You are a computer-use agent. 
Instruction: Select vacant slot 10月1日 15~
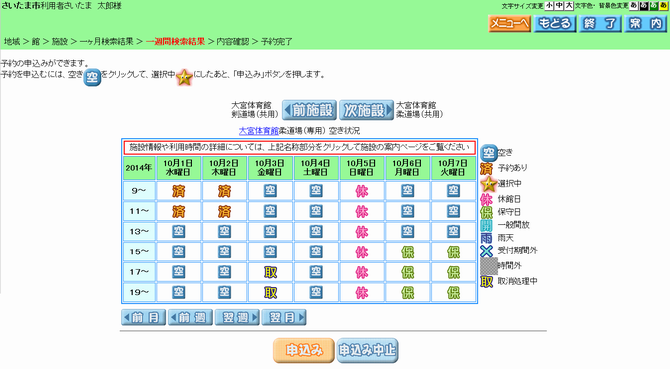click(x=179, y=252)
